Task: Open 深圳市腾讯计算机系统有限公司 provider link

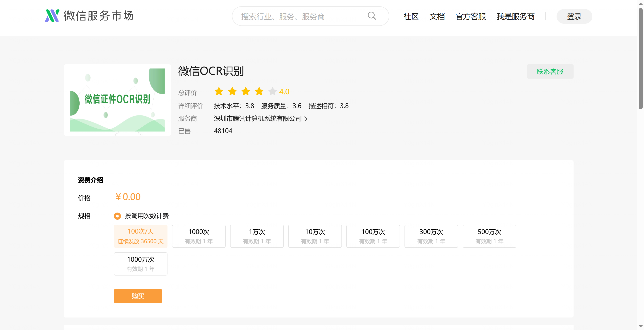Action: click(x=258, y=119)
